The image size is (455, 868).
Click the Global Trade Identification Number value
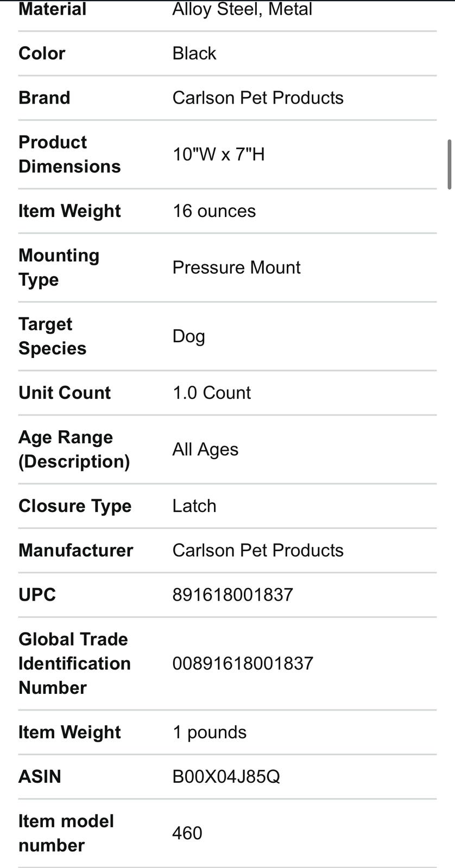click(x=243, y=663)
